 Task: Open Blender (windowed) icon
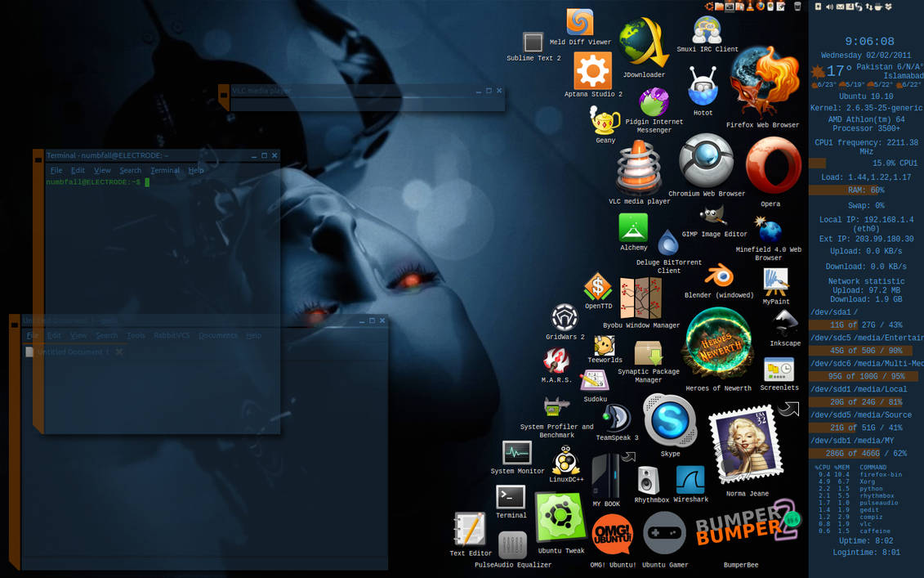719,276
